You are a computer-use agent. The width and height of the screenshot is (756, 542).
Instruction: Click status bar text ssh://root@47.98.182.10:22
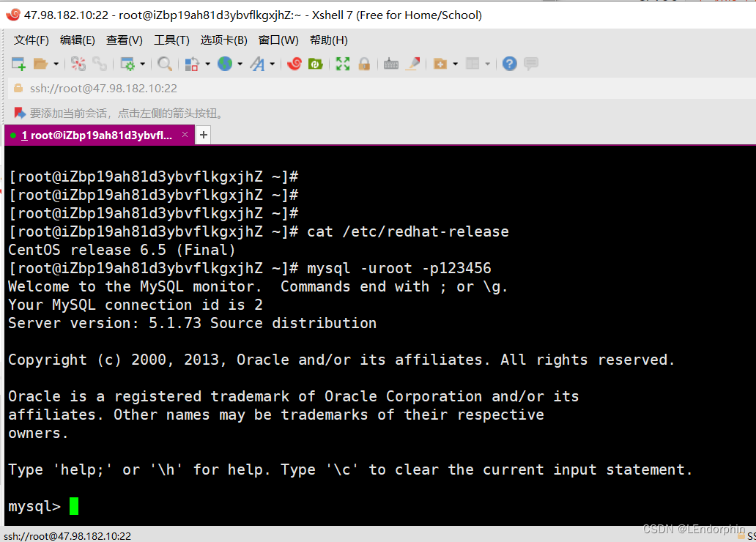pos(67,536)
